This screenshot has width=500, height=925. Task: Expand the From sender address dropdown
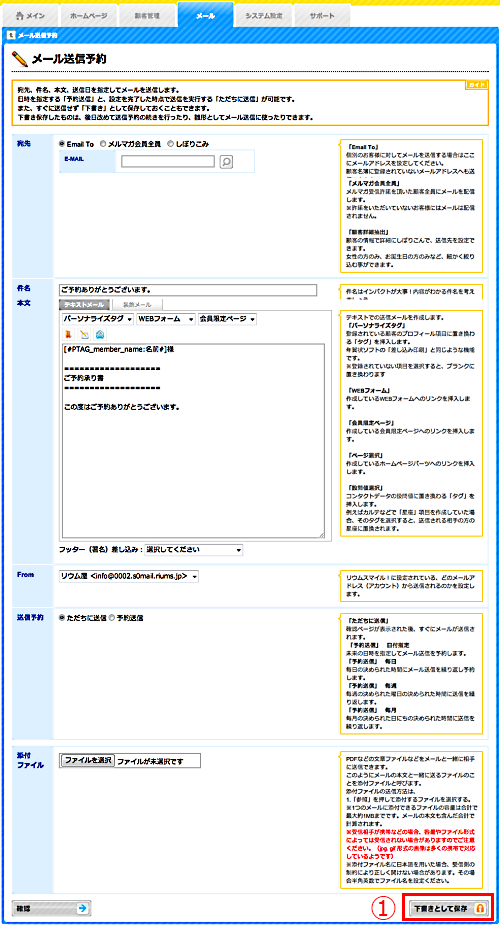[129, 576]
